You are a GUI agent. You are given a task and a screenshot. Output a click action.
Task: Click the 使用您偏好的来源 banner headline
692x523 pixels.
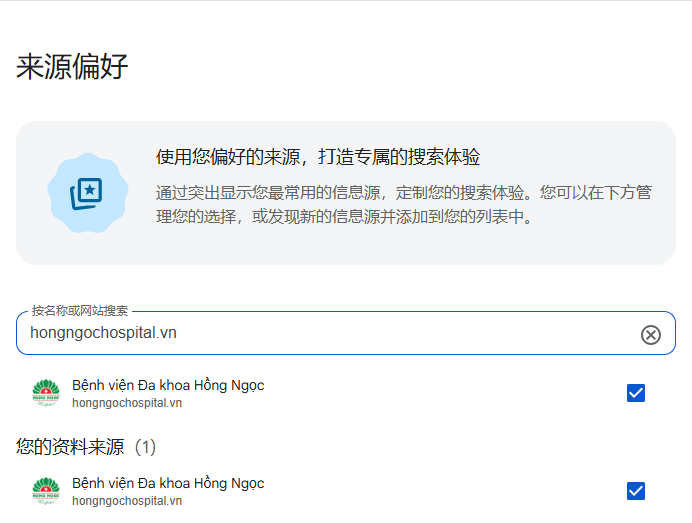(318, 157)
